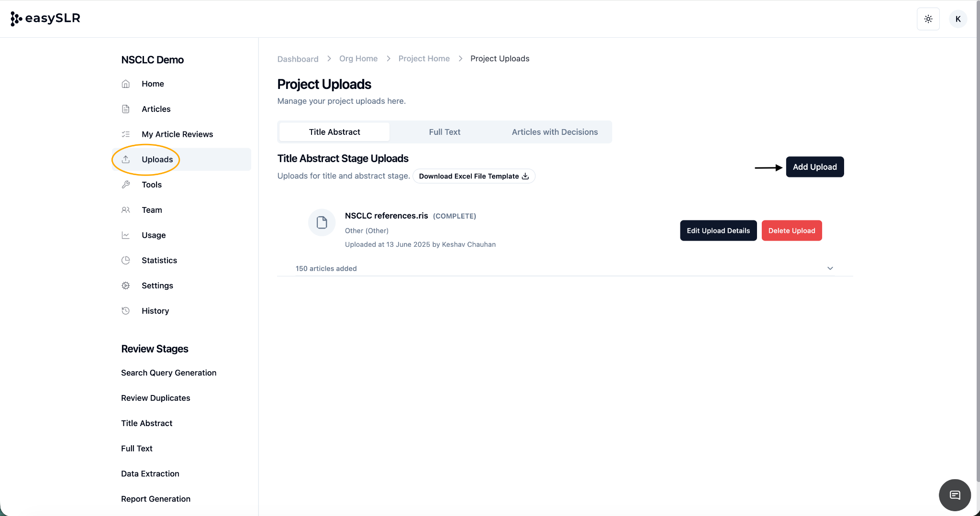Select the Articles document icon

(126, 109)
